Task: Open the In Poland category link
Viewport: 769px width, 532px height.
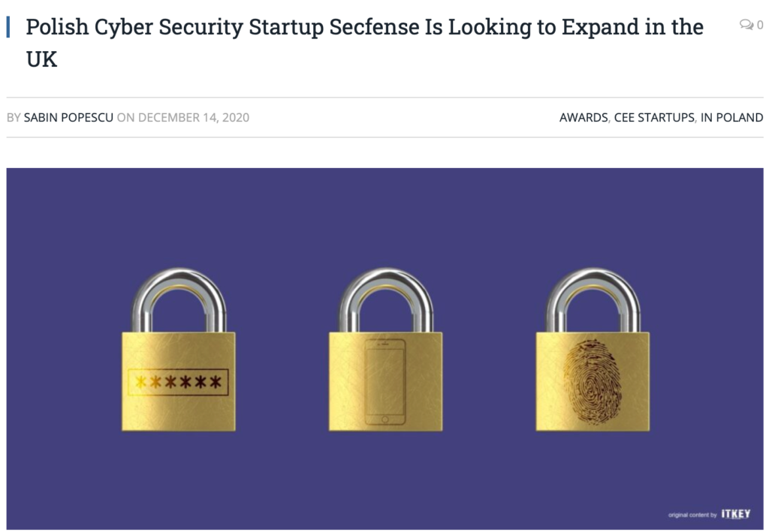Action: click(x=731, y=118)
